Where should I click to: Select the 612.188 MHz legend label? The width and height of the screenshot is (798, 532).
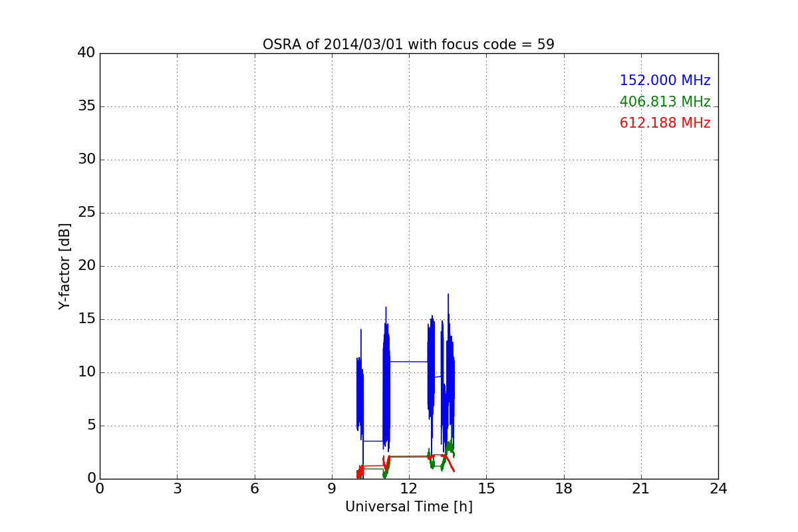pyautogui.click(x=665, y=123)
